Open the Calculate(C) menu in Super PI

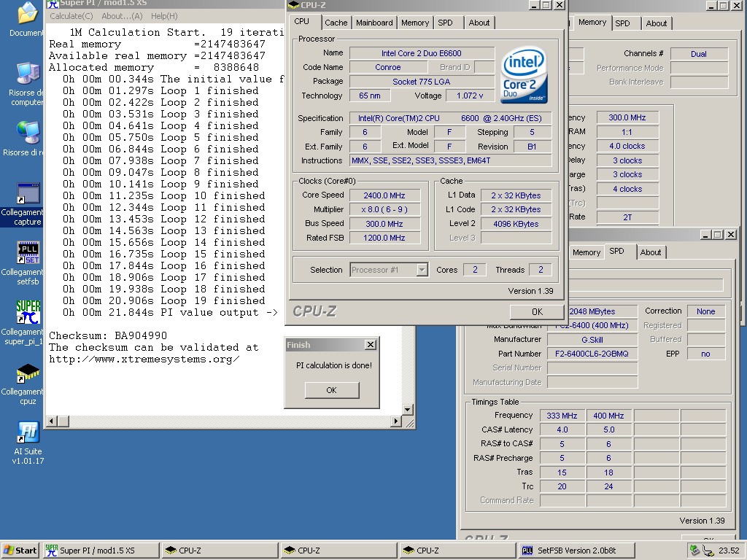coord(71,16)
